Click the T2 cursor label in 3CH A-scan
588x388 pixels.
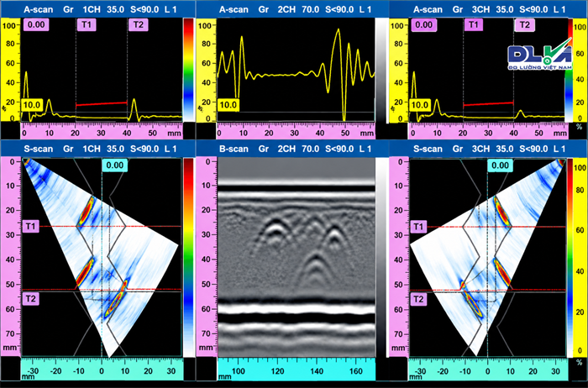[525, 25]
